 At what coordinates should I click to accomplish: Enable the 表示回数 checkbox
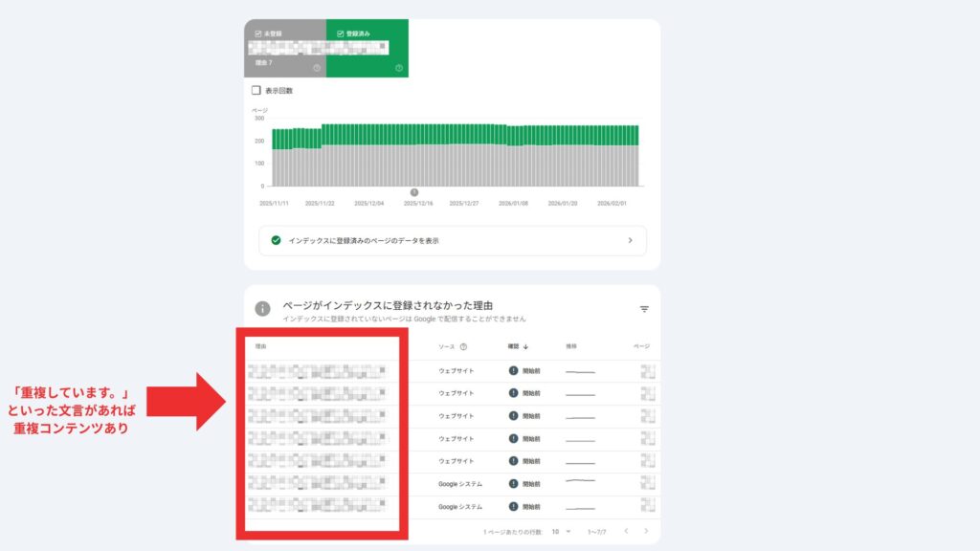tap(256, 91)
